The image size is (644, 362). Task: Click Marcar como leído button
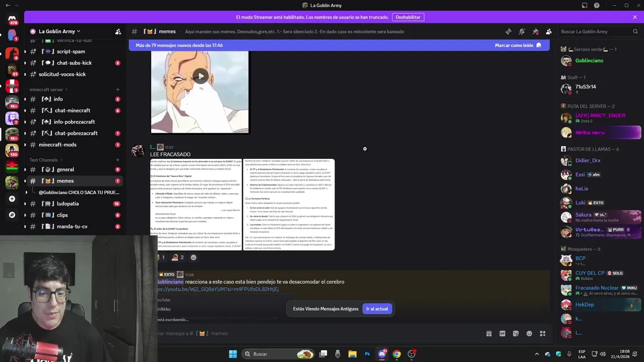(x=518, y=45)
